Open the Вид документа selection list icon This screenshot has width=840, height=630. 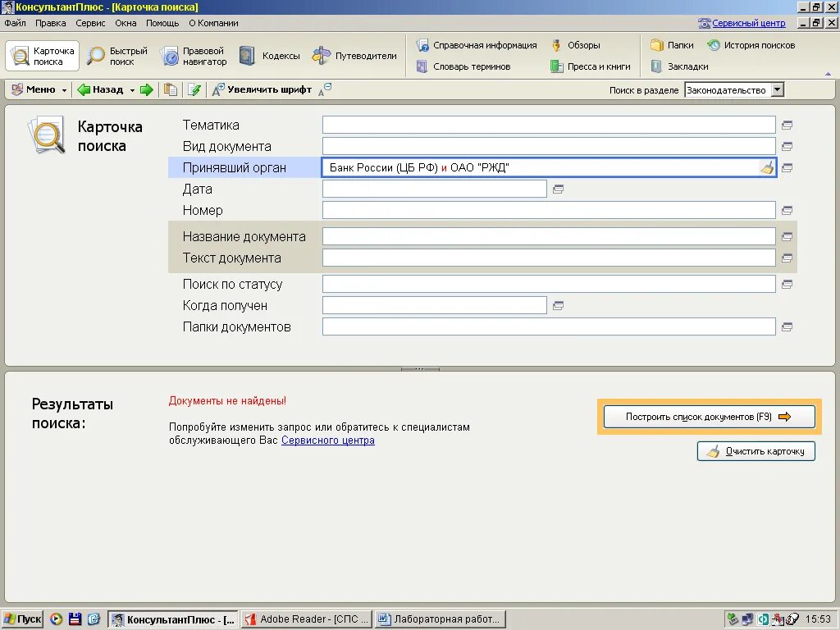pyautogui.click(x=787, y=146)
